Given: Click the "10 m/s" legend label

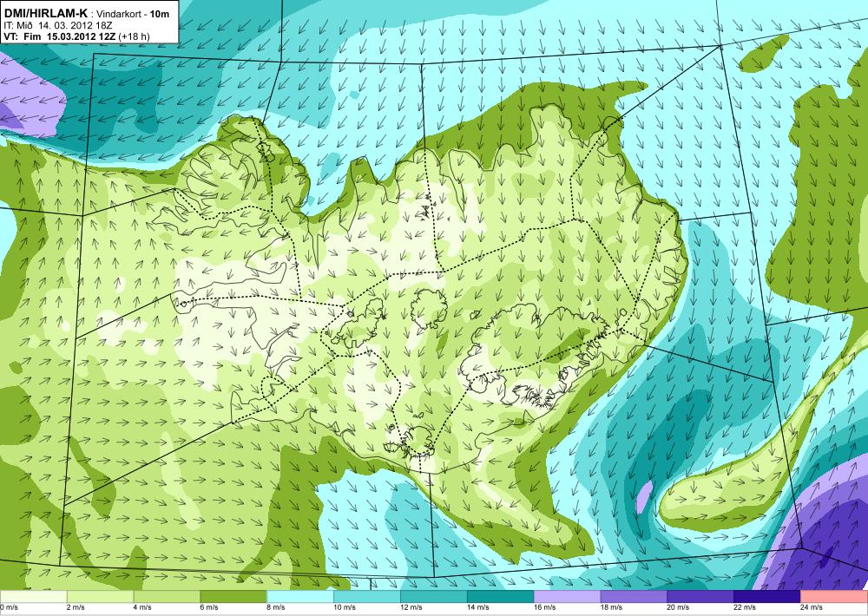Looking at the screenshot, I should pyautogui.click(x=345, y=607).
